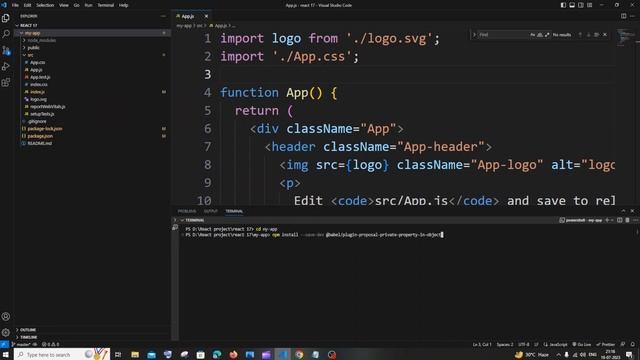640x360 pixels.
Task: Toggle bottom panel layout icon
Action: 572,5
